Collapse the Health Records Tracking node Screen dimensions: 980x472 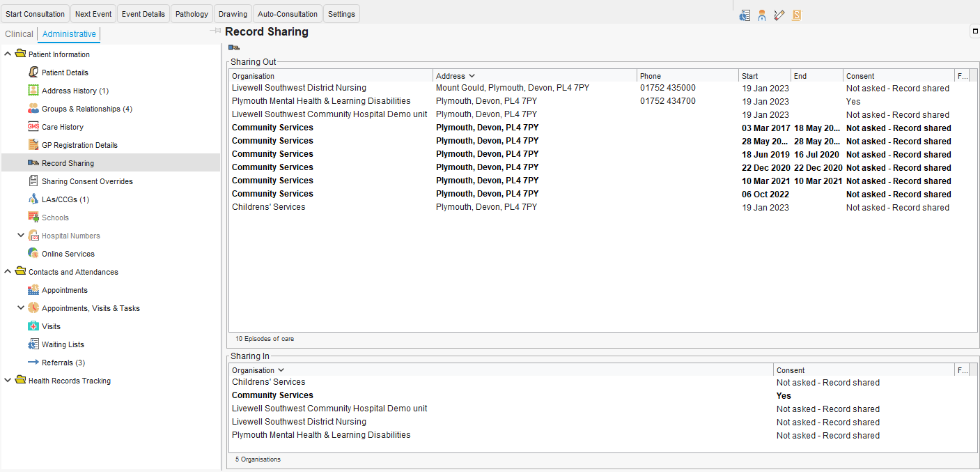[x=8, y=381]
